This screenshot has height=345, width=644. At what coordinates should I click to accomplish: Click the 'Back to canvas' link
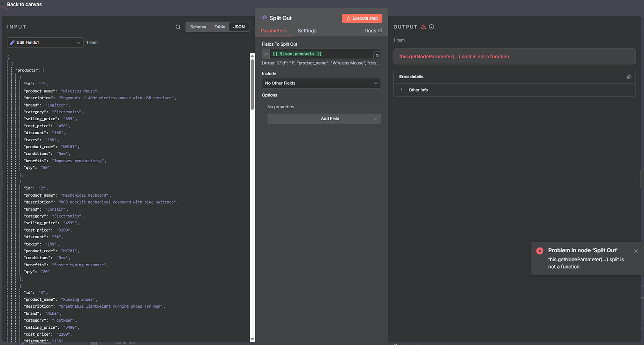point(24,4)
